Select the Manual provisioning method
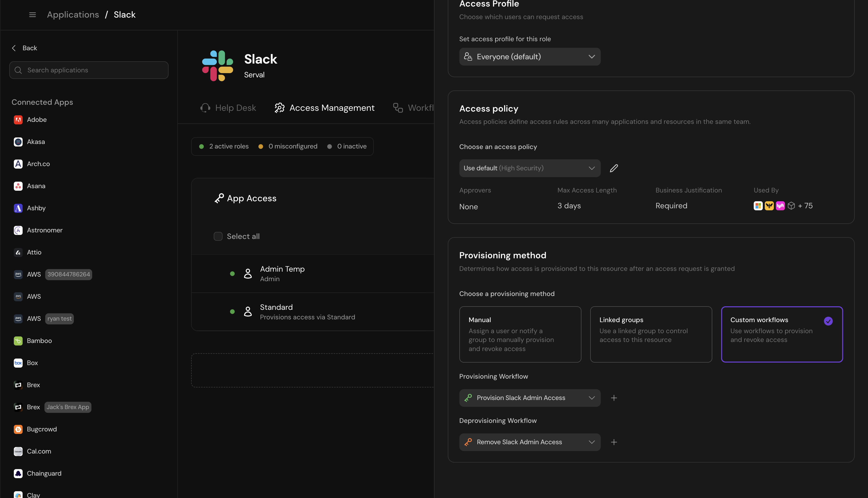The image size is (868, 498). [x=520, y=334]
